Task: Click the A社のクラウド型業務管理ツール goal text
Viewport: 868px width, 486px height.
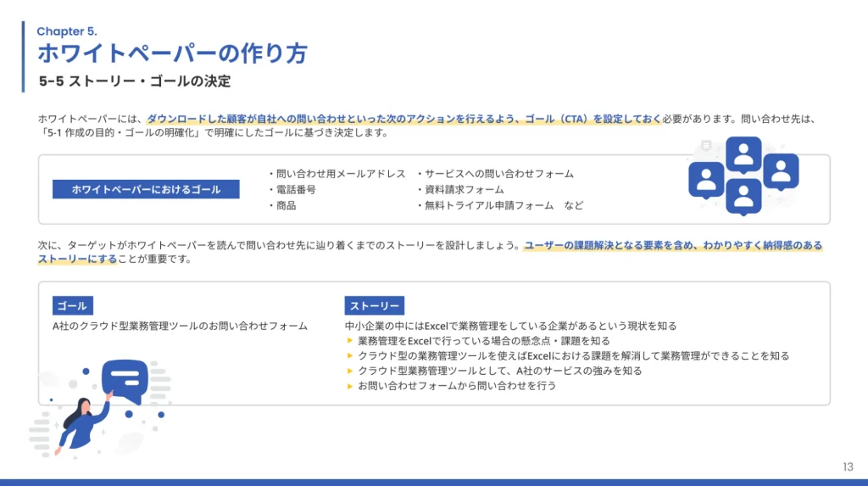Action: click(x=180, y=326)
